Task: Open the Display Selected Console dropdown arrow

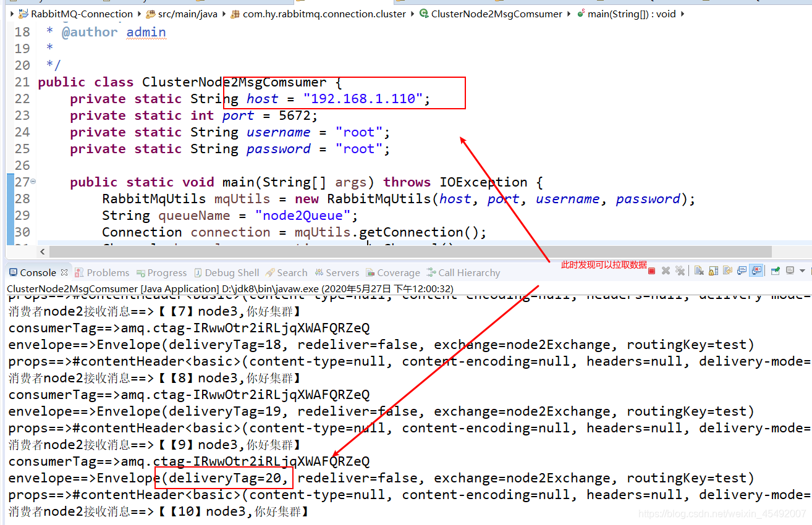Action: pos(802,271)
